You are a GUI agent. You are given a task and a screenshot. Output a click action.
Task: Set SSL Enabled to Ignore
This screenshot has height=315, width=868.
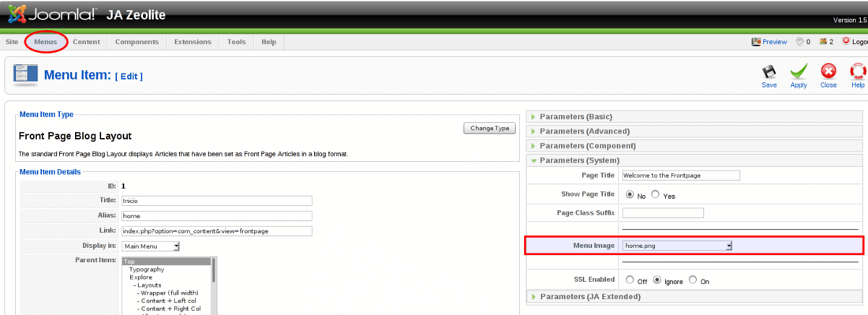tap(657, 280)
